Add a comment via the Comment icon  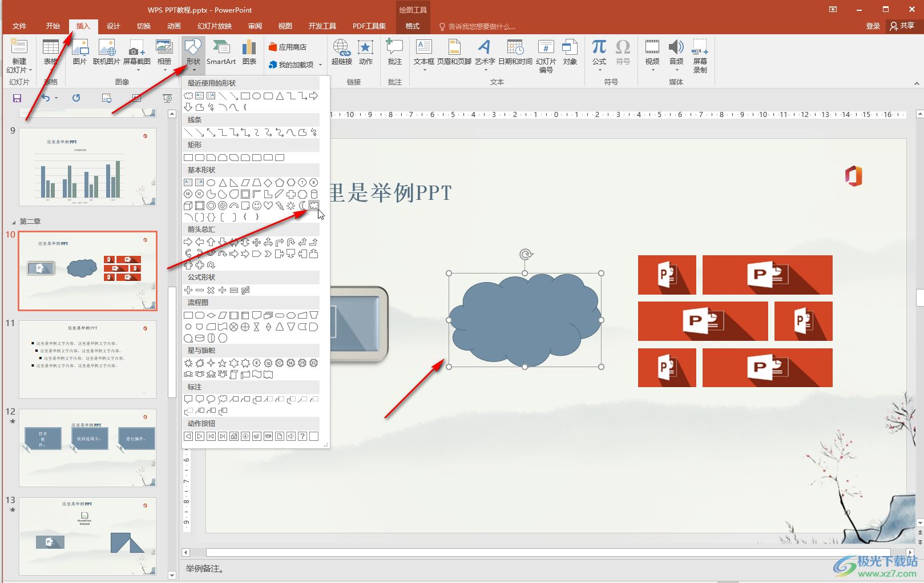tap(395, 53)
